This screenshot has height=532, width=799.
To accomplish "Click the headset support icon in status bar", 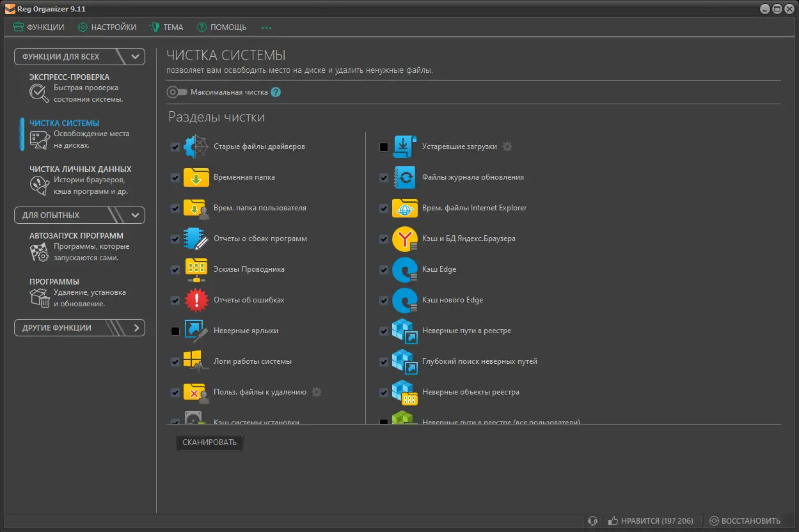I will click(593, 520).
